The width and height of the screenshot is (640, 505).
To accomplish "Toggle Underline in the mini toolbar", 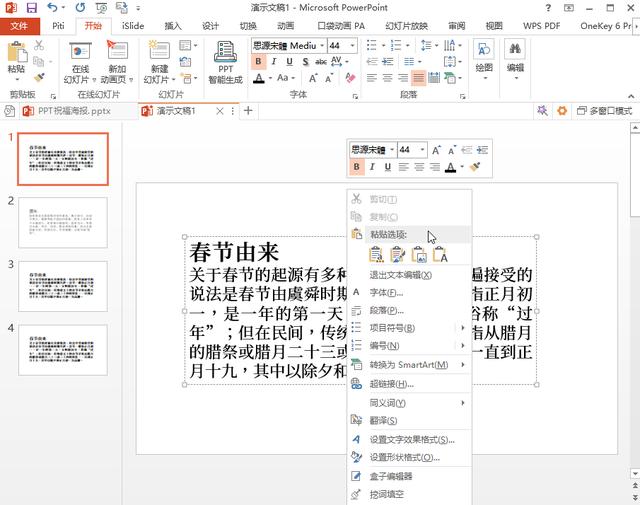I will coord(387,167).
